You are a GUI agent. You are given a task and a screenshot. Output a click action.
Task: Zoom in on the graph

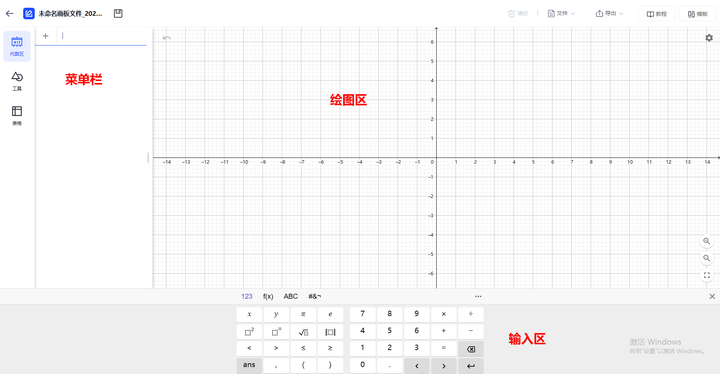[x=707, y=241]
